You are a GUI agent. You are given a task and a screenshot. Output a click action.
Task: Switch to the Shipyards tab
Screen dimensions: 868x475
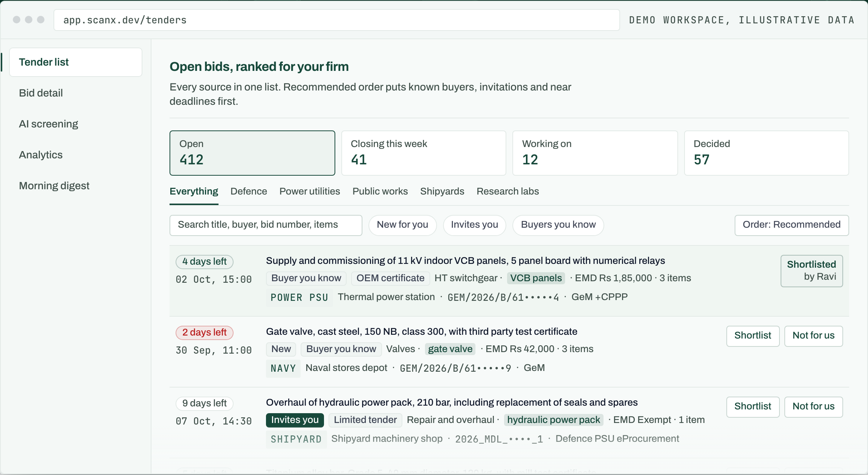tap(442, 192)
